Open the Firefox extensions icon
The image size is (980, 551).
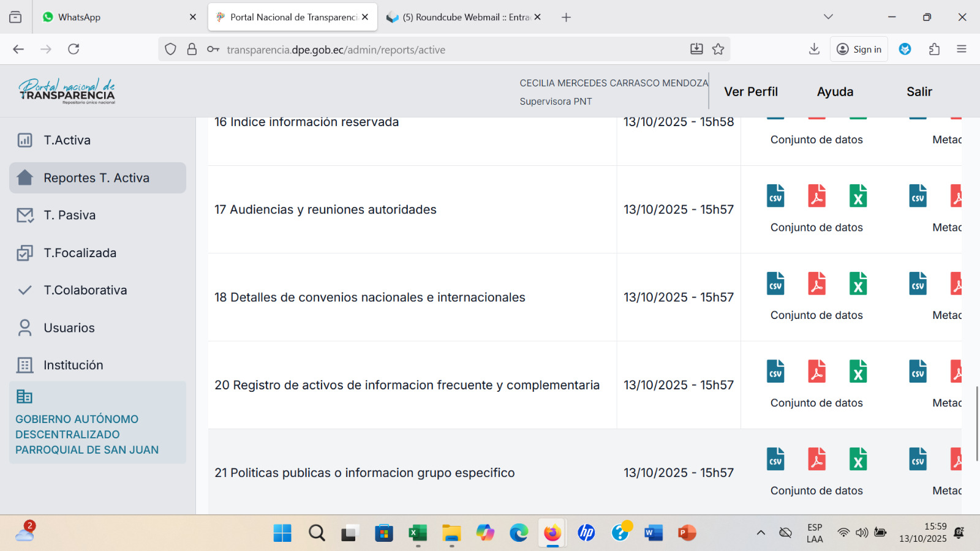click(934, 50)
